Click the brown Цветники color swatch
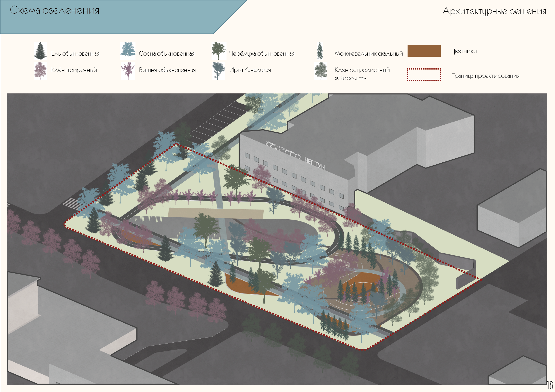Screen dimensions: 555x392 tap(424, 51)
